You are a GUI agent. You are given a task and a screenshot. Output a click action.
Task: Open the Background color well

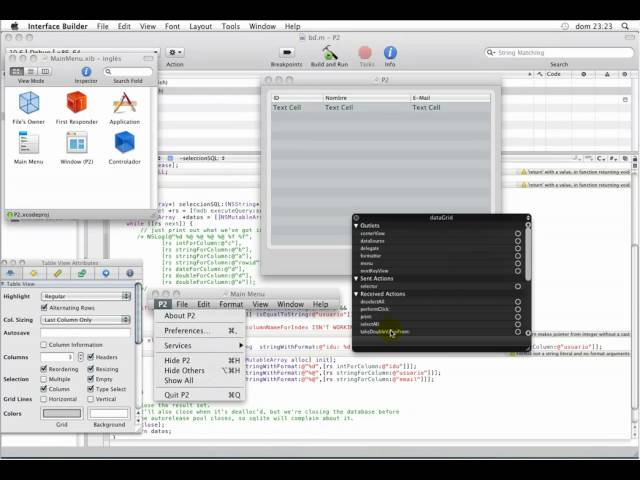coord(109,413)
